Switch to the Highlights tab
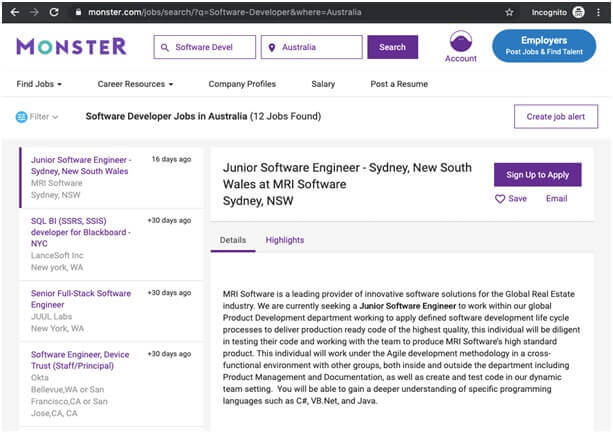 point(285,240)
